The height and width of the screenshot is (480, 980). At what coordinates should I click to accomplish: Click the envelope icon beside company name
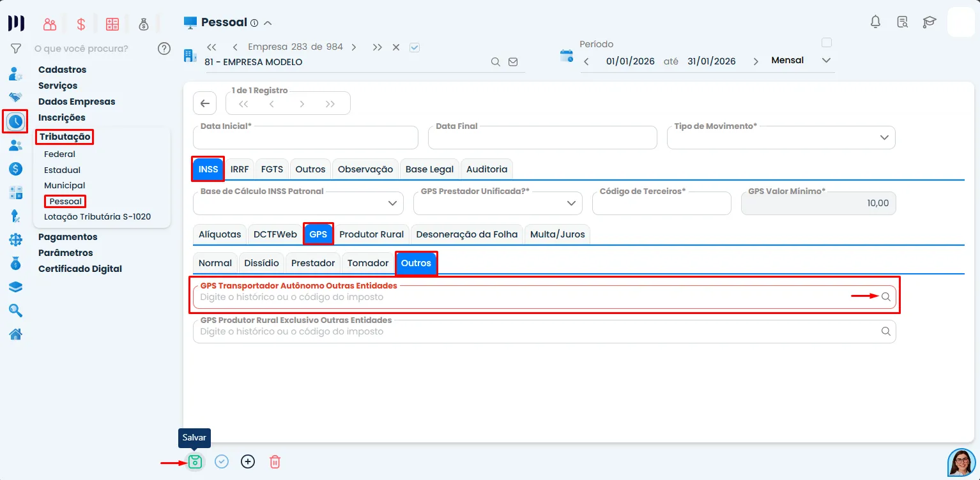(513, 62)
